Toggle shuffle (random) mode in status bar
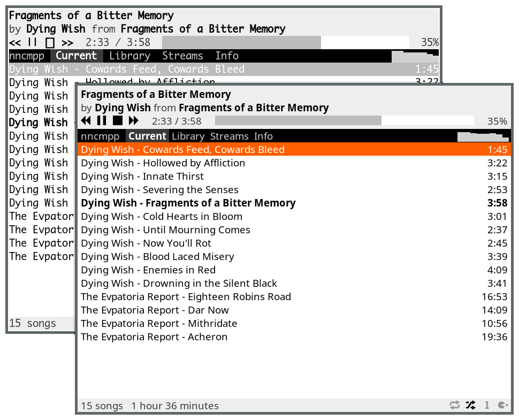Screen dimensions: 519x420 pos(470,405)
